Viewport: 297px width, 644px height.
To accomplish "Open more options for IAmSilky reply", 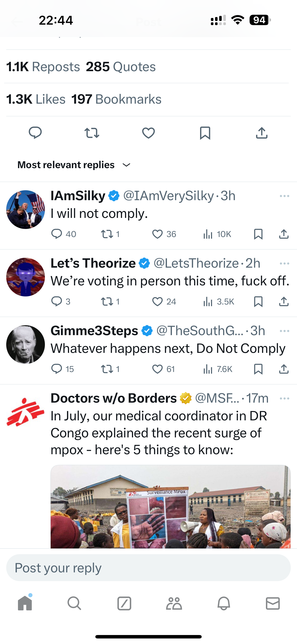I will [x=284, y=196].
